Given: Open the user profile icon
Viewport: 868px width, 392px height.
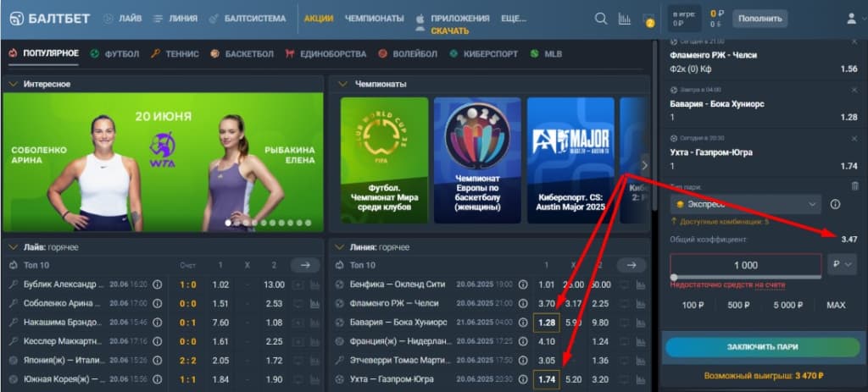Looking at the screenshot, I should [x=851, y=19].
